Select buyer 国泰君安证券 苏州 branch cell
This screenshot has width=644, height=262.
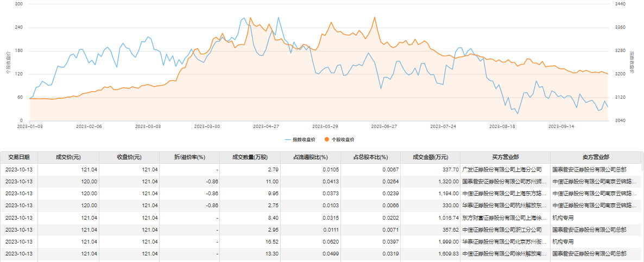pyautogui.click(x=505, y=181)
